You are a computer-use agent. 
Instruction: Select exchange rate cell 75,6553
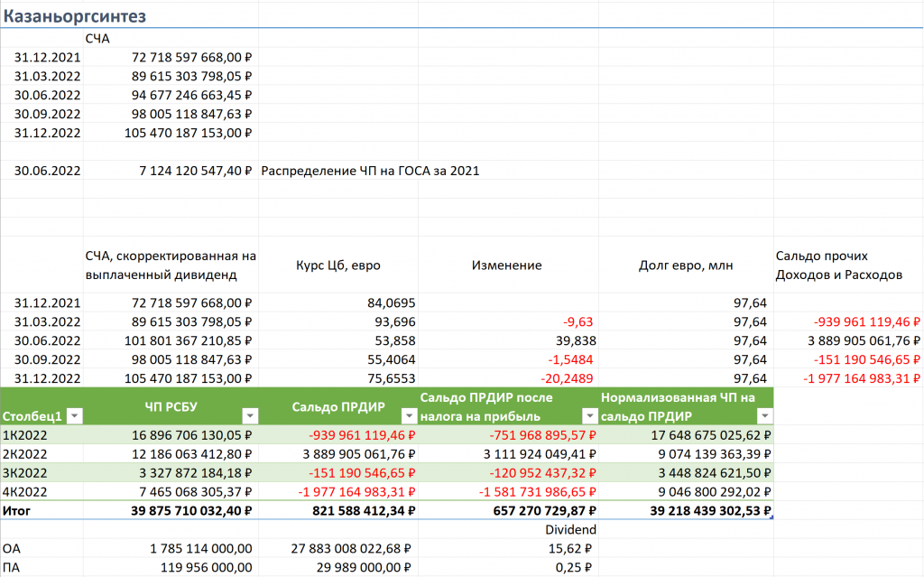point(392,378)
